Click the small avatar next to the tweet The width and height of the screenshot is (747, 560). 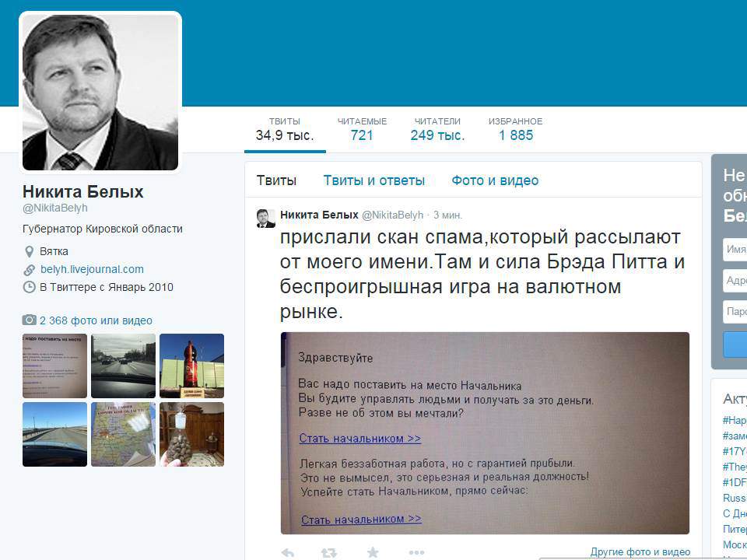click(x=266, y=218)
